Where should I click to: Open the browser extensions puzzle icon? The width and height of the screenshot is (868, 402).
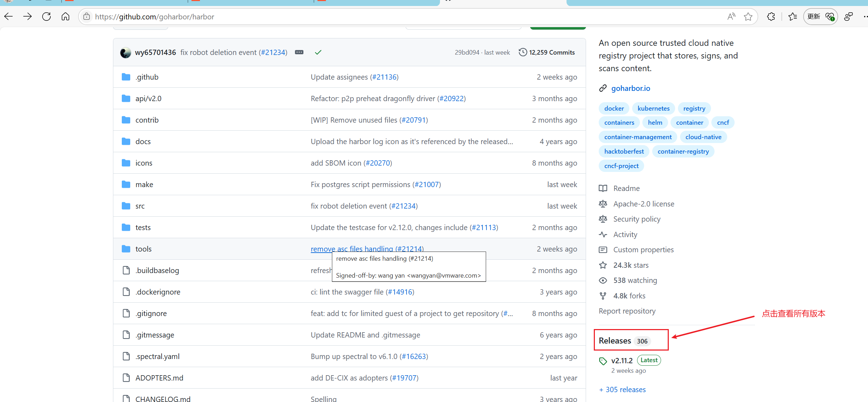click(x=771, y=17)
